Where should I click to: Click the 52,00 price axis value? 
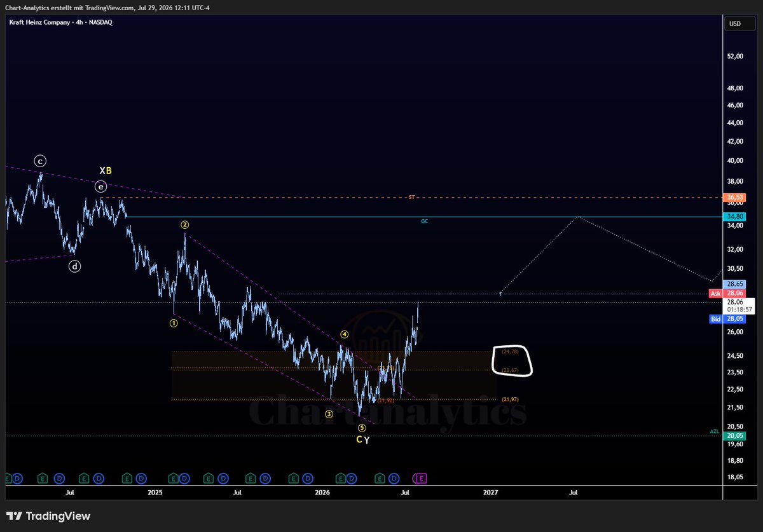click(735, 56)
